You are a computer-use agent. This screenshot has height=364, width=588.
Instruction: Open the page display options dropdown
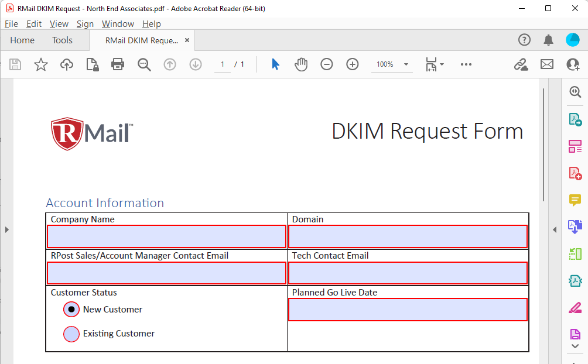(435, 64)
